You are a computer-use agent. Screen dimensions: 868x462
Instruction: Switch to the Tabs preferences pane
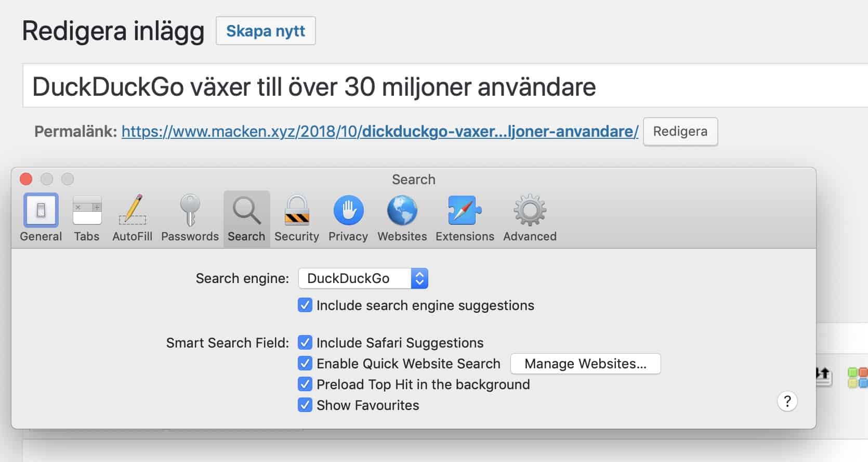point(86,217)
